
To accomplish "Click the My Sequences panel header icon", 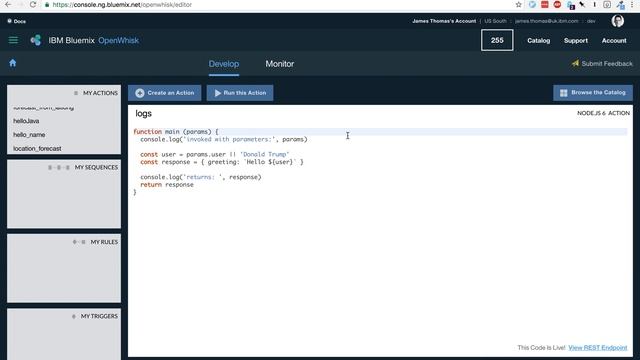I will [59, 168].
